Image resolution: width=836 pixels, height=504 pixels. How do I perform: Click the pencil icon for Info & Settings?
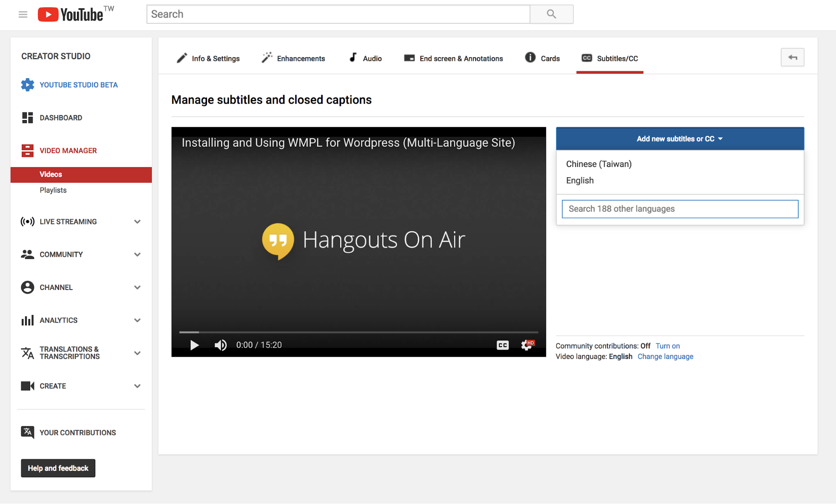[182, 58]
